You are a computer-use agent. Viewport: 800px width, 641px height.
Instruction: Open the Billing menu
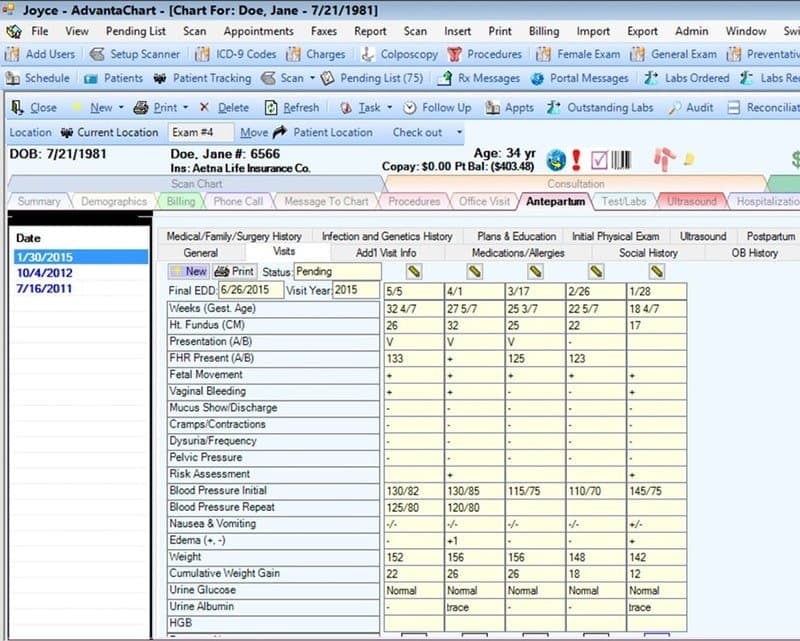[544, 31]
